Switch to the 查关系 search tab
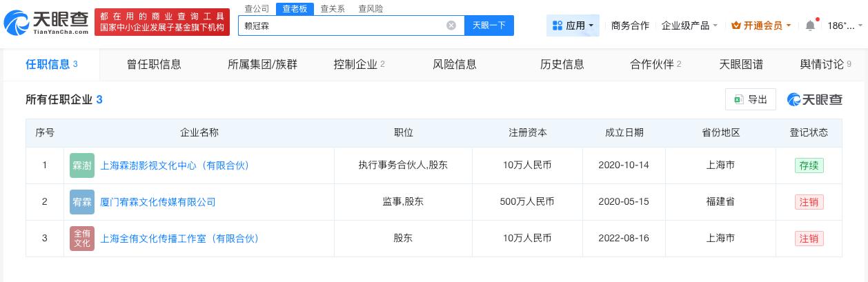The height and width of the screenshot is (282, 868). coord(333,8)
